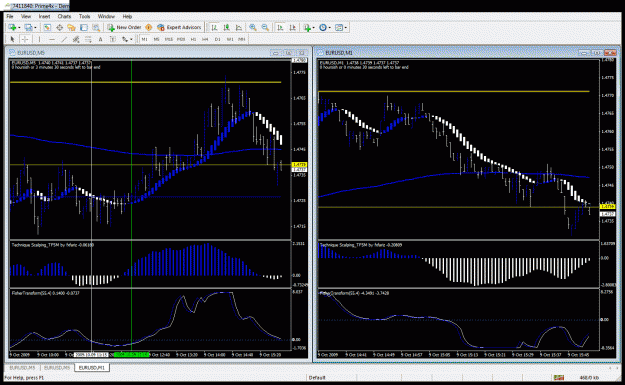This screenshot has width=625, height=385.
Task: Switch to line chart display
Action: pos(239,28)
